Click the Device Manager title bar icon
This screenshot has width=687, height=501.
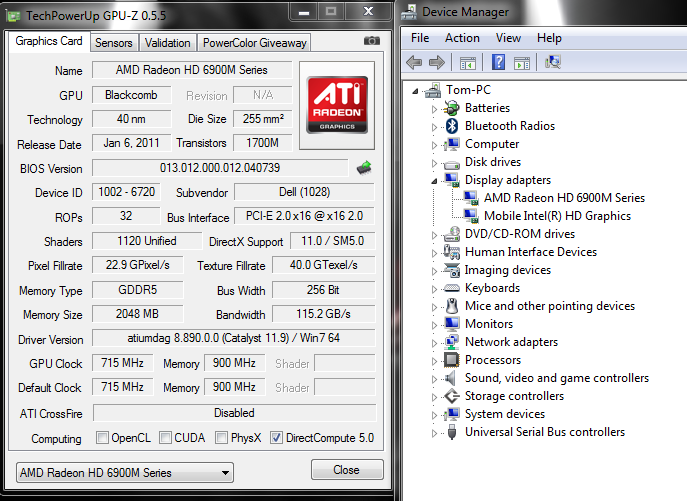pyautogui.click(x=409, y=12)
